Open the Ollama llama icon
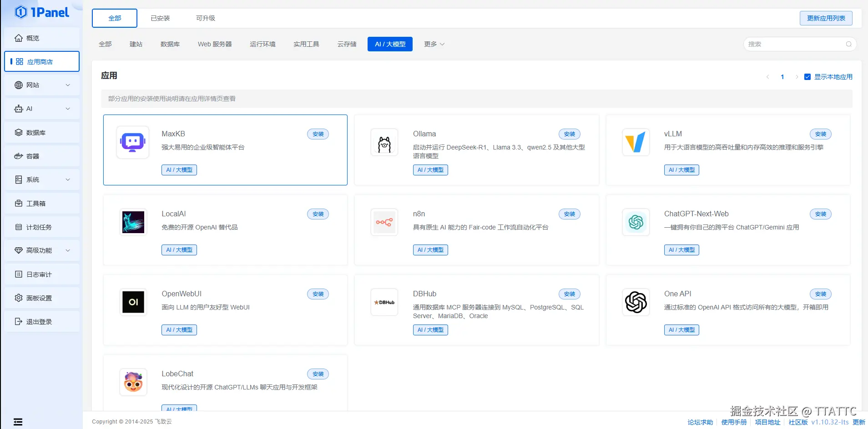Image resolution: width=868 pixels, height=429 pixels. point(384,142)
